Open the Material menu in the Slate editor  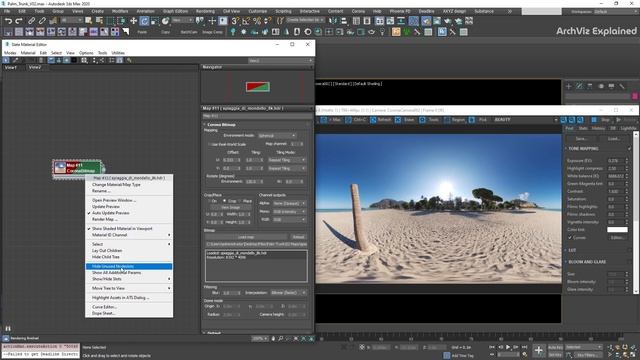(28, 53)
